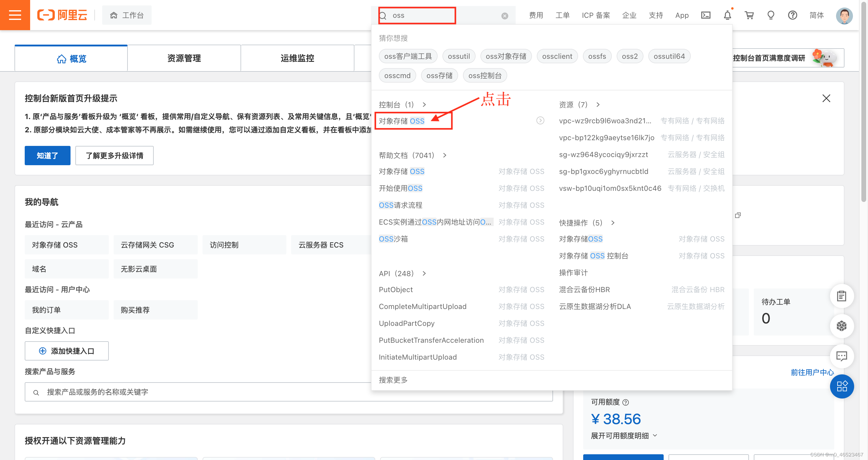Viewport: 868px width, 460px height.
Task: Close the upgrade notice panel
Action: click(x=826, y=98)
